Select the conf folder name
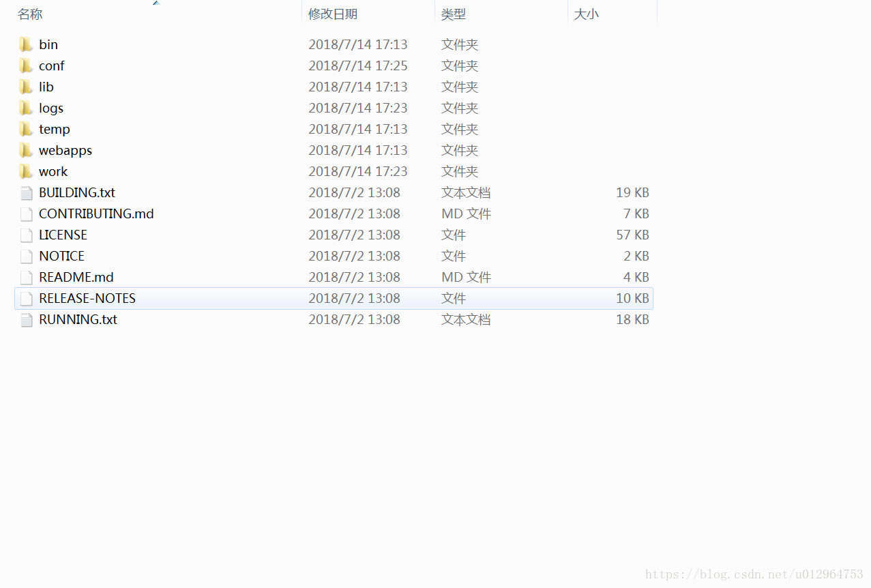This screenshot has width=871, height=588. point(52,65)
